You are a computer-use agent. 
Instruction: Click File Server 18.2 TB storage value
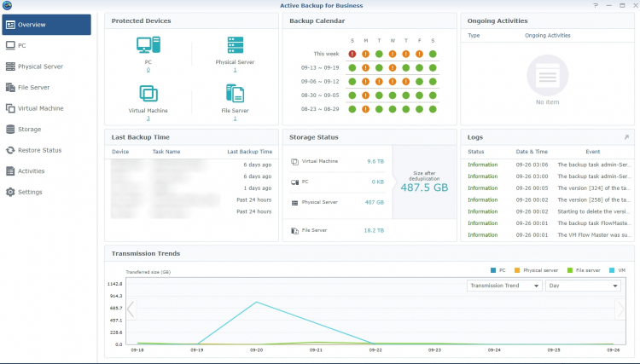click(x=374, y=230)
